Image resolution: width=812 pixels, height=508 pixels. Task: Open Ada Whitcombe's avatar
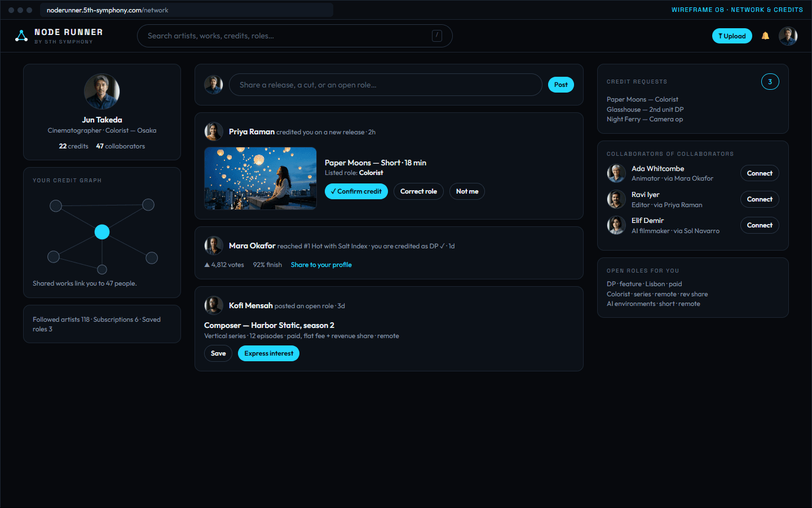(x=616, y=173)
